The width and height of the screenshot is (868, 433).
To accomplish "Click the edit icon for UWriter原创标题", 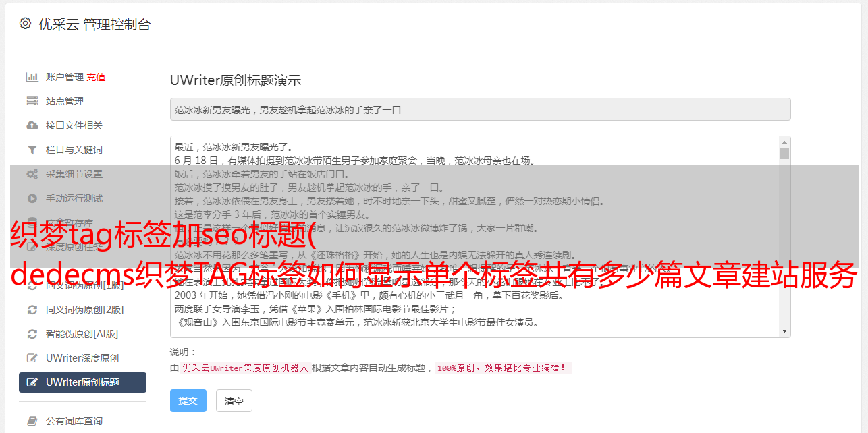I will point(32,382).
